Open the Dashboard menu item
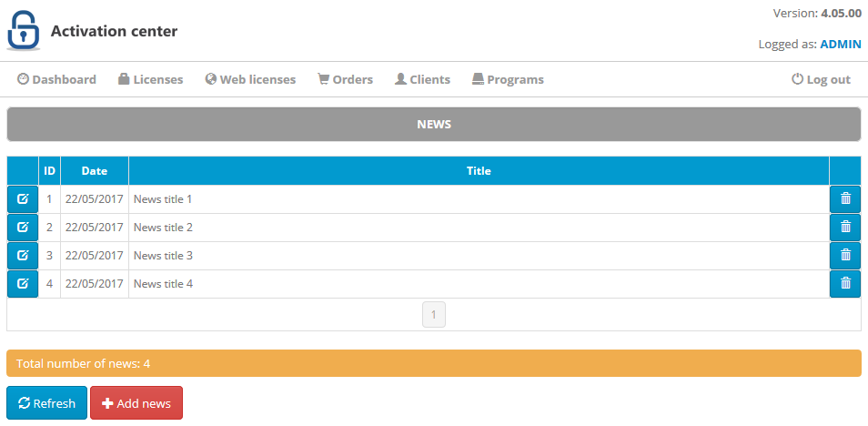This screenshot has width=868, height=426. (56, 79)
